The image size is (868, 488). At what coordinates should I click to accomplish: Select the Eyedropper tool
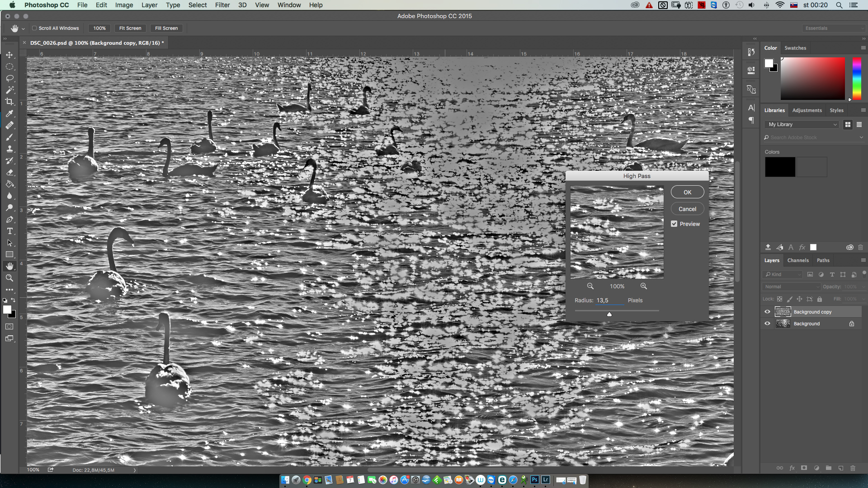click(9, 113)
